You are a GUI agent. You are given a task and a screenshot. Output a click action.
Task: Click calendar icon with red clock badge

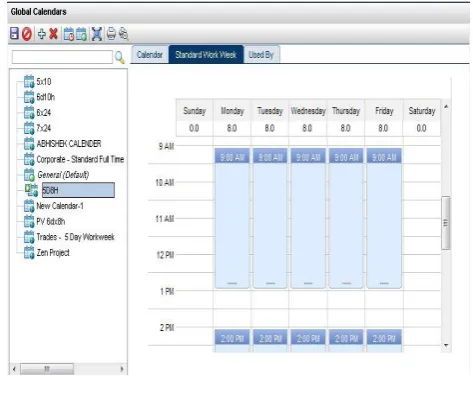pyautogui.click(x=69, y=34)
